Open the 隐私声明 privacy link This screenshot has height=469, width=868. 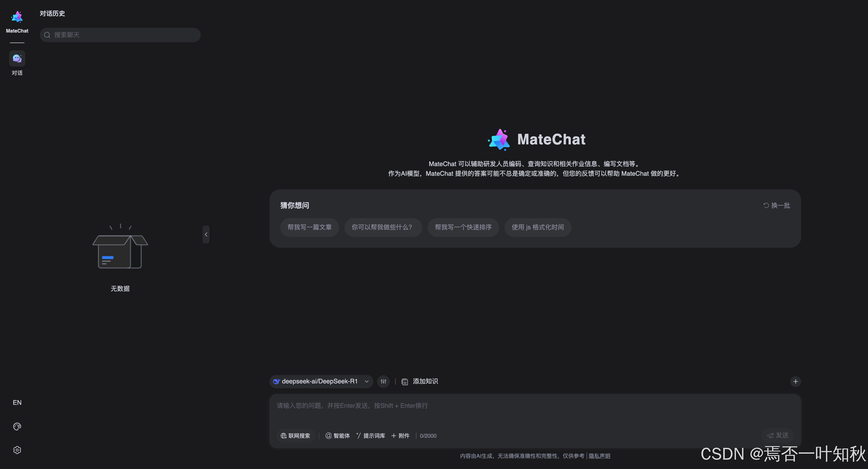click(599, 456)
